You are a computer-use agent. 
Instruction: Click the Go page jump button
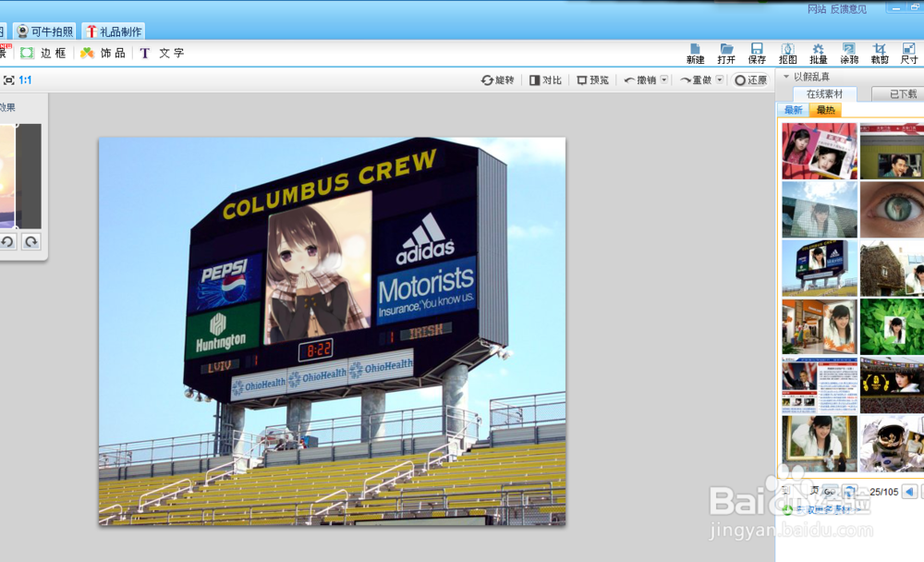pos(830,491)
